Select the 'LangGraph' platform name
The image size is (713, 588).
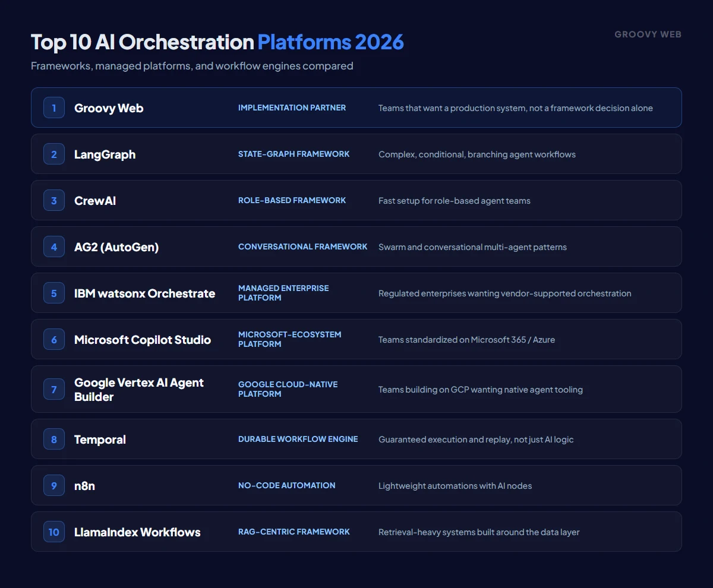(x=105, y=154)
